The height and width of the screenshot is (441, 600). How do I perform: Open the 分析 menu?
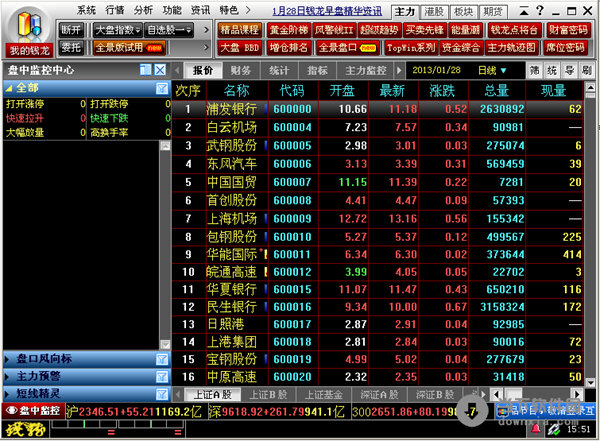pyautogui.click(x=143, y=10)
